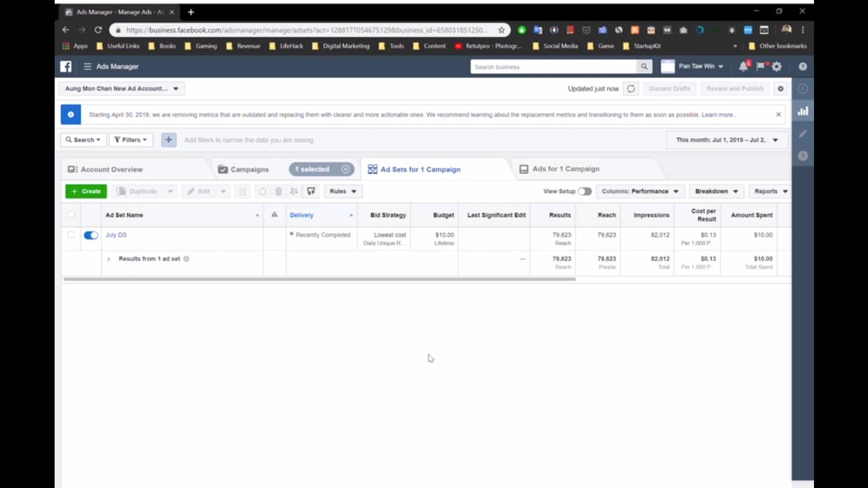Collapse the side panel arrow icon
Image resolution: width=868 pixels, height=488 pixels.
pyautogui.click(x=803, y=88)
